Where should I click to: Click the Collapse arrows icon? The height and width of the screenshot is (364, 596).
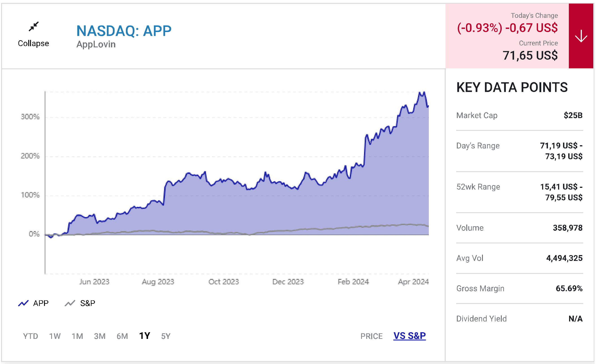click(x=34, y=27)
